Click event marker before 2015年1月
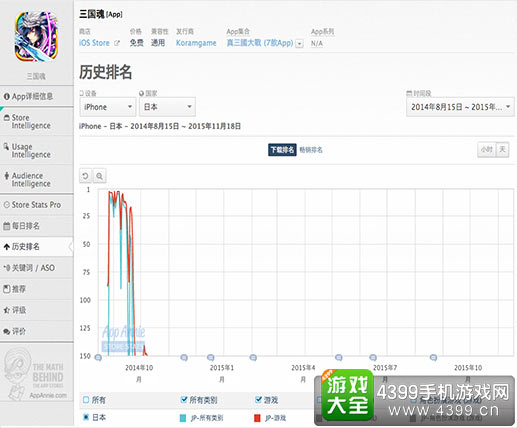This screenshot has width=517, height=428. coord(184,358)
